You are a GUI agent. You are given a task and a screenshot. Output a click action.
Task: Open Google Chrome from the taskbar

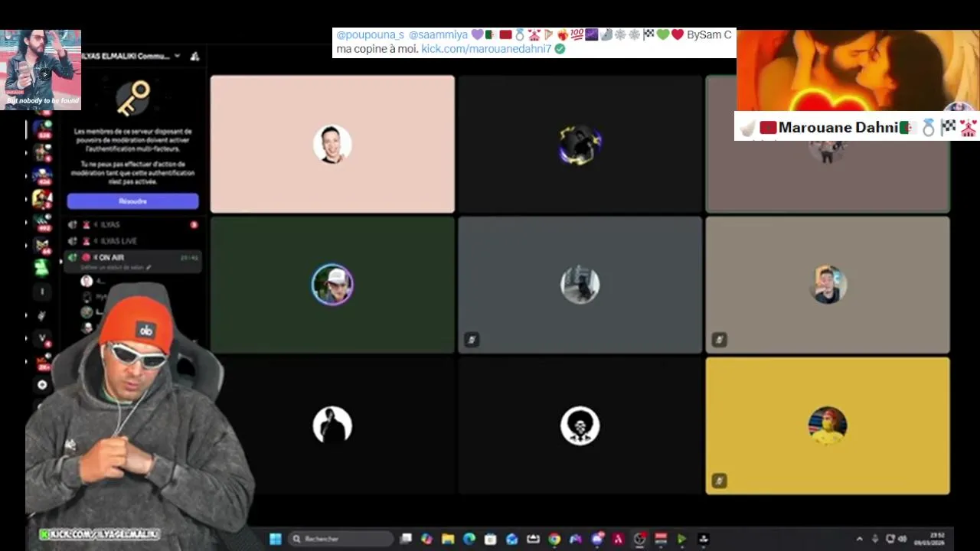(x=554, y=539)
